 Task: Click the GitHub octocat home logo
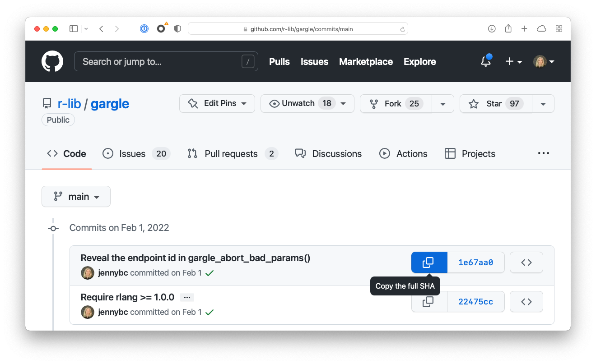pyautogui.click(x=52, y=61)
